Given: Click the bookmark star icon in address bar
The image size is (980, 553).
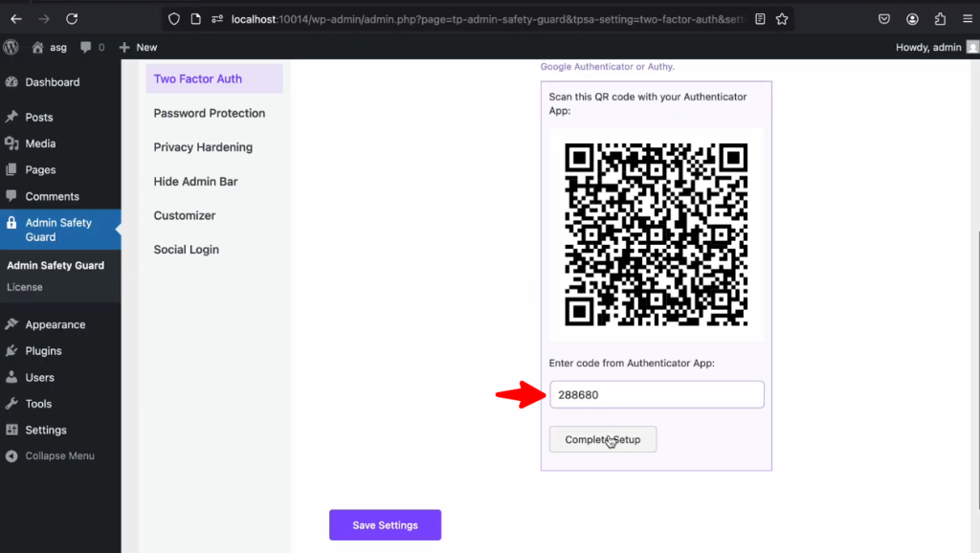Looking at the screenshot, I should 782,18.
